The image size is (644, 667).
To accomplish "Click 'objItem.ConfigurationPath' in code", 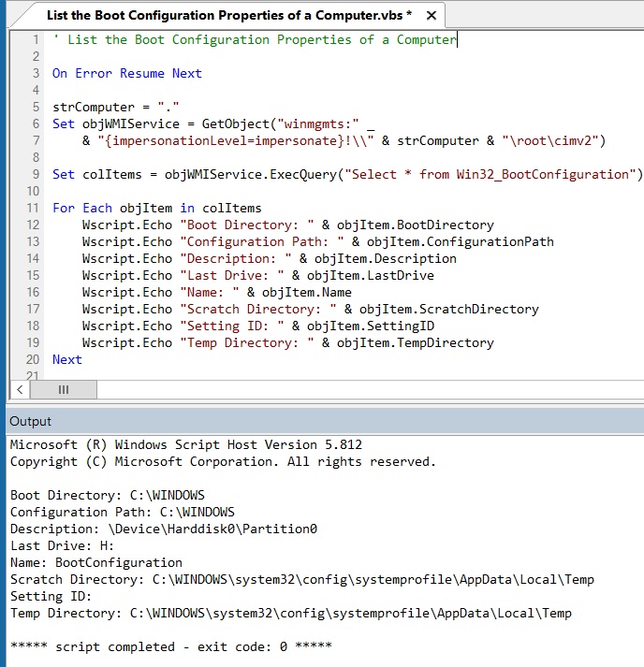I will pos(461,241).
